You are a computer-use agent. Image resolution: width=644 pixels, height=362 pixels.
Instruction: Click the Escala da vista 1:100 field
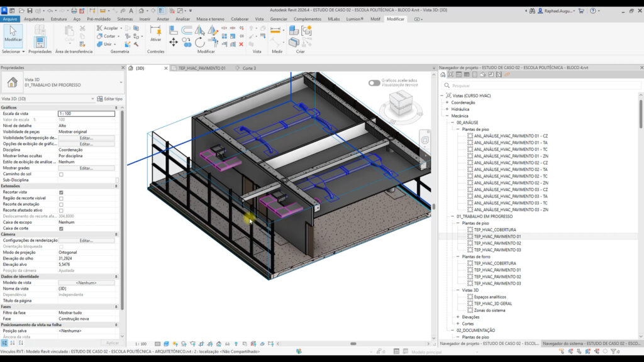pos(86,114)
